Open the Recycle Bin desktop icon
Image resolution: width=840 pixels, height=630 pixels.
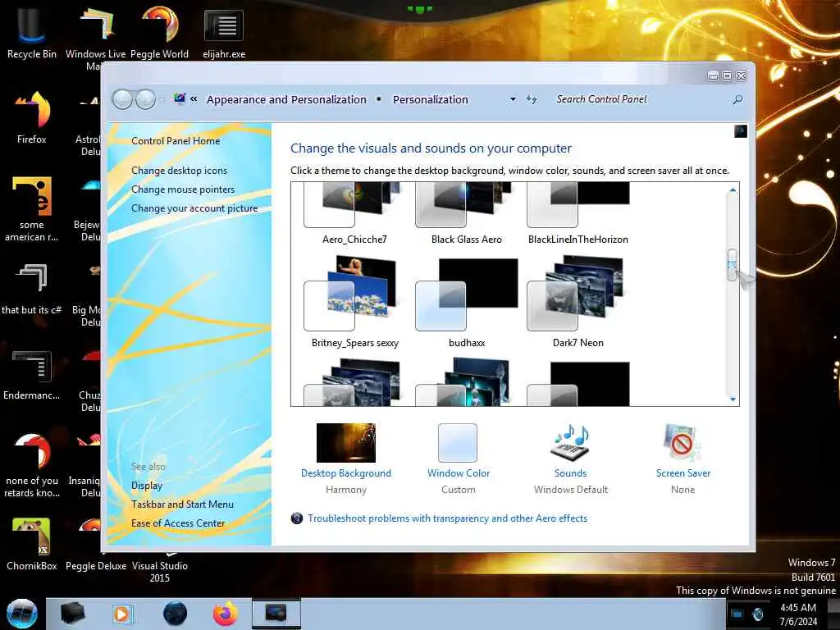(32, 33)
